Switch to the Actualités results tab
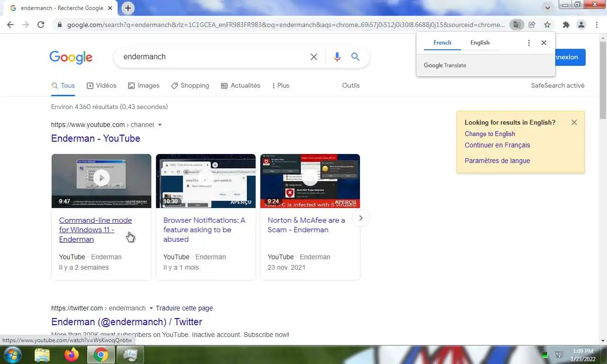Screen dimensions: 607x364 coord(240,86)
